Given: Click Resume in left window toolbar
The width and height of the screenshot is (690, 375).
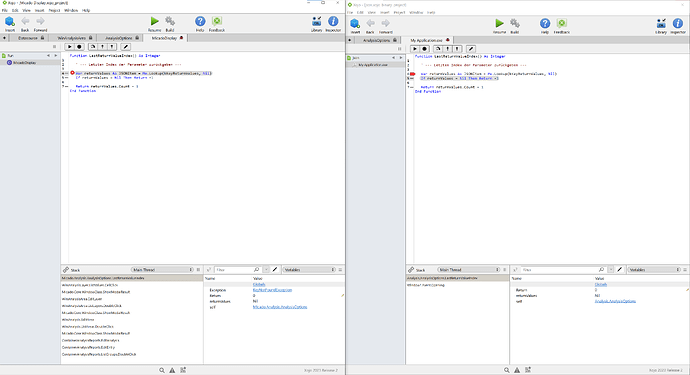Looking at the screenshot, I should (x=154, y=21).
